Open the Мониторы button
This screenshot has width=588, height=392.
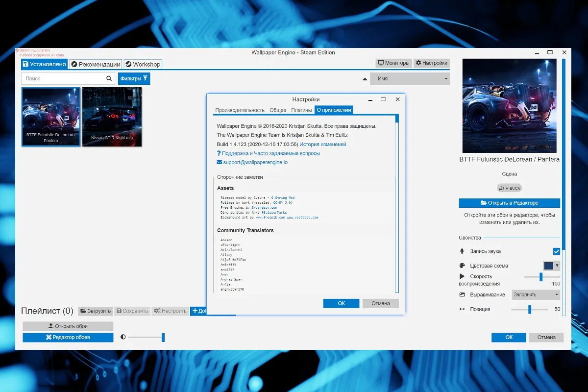[393, 63]
